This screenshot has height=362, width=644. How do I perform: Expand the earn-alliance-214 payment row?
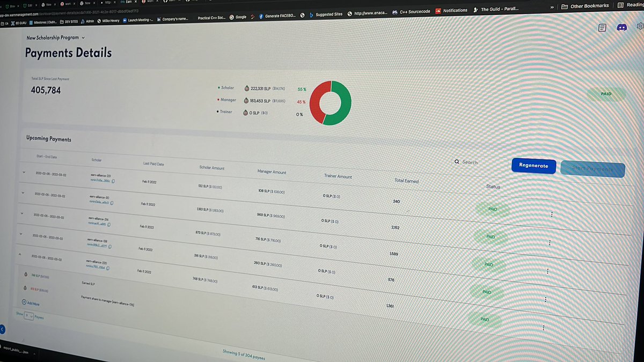(x=21, y=213)
